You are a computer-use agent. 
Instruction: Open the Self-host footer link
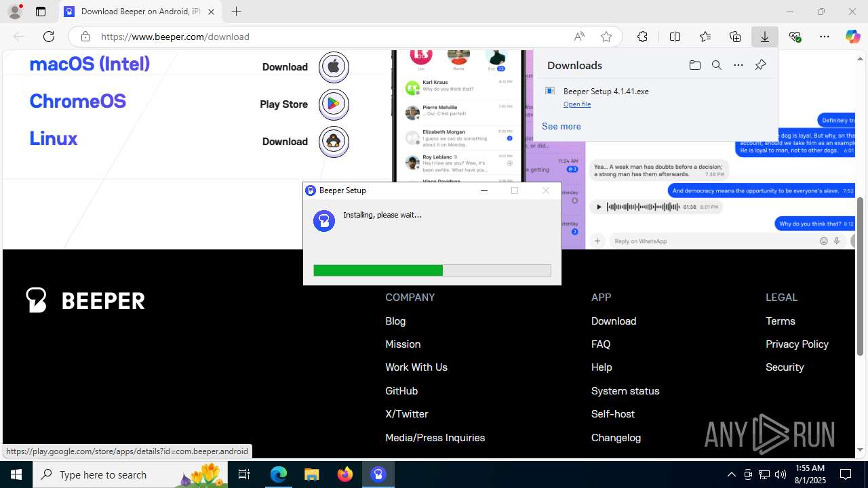point(613,414)
